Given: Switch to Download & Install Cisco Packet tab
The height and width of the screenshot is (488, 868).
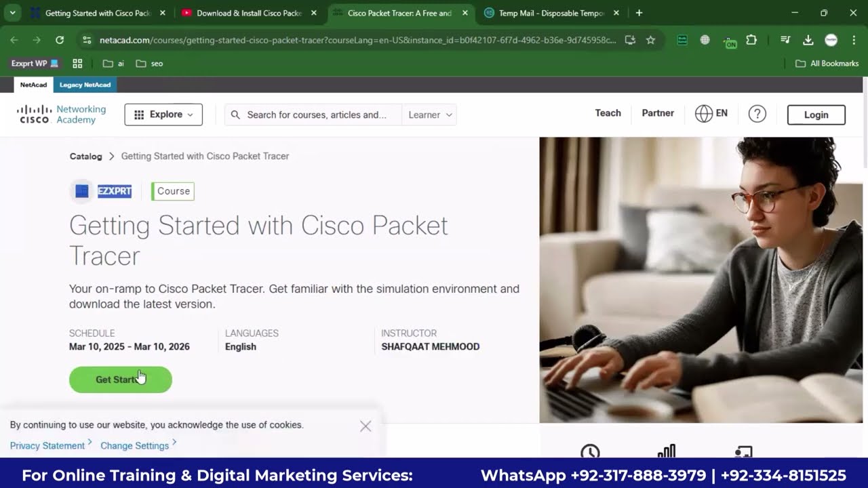Looking at the screenshot, I should click(x=248, y=13).
